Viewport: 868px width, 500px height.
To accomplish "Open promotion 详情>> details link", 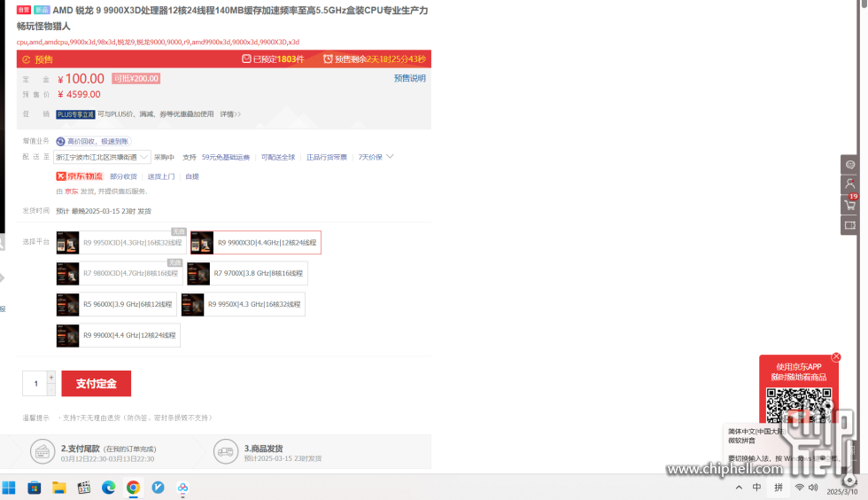I will pyautogui.click(x=230, y=114).
